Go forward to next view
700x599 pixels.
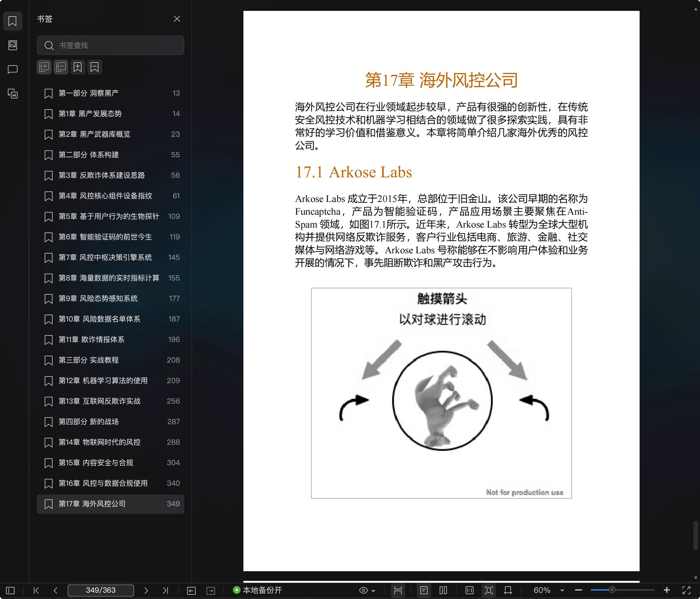pos(211,590)
